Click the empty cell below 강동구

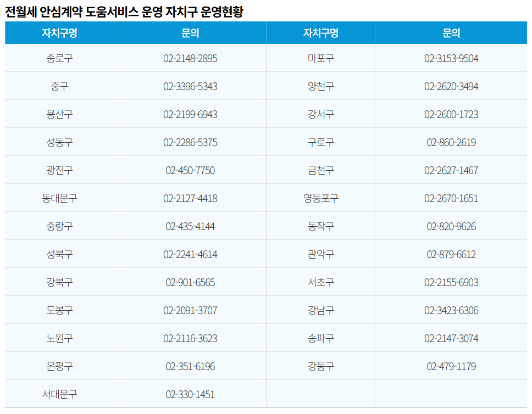tap(319, 394)
